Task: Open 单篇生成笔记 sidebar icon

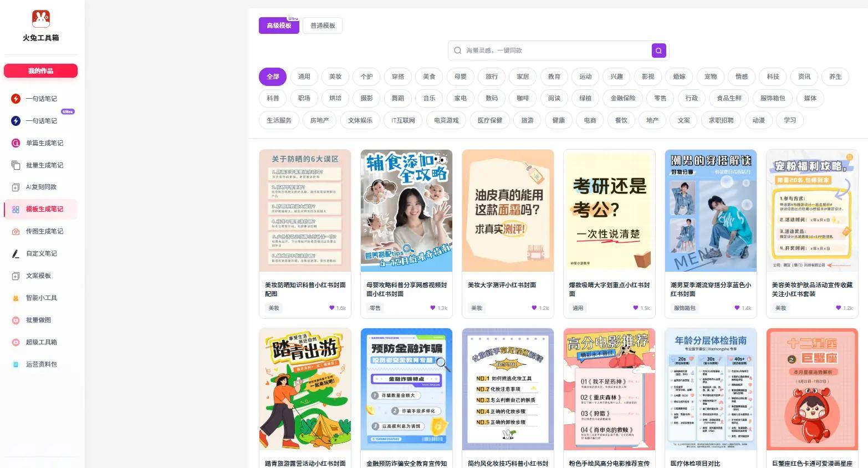Action: point(16,143)
